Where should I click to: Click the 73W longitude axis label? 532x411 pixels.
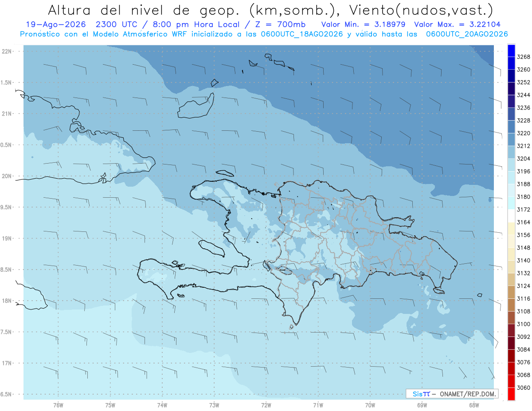214,405
